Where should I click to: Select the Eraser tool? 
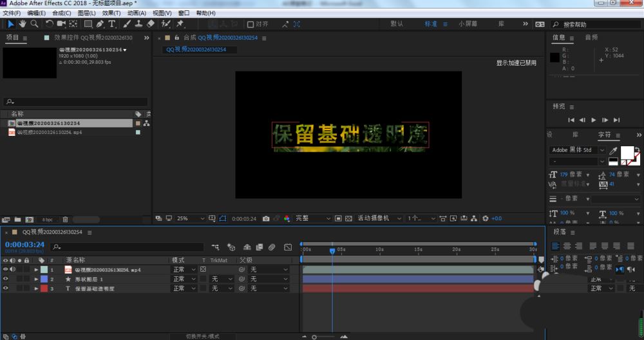point(151,24)
